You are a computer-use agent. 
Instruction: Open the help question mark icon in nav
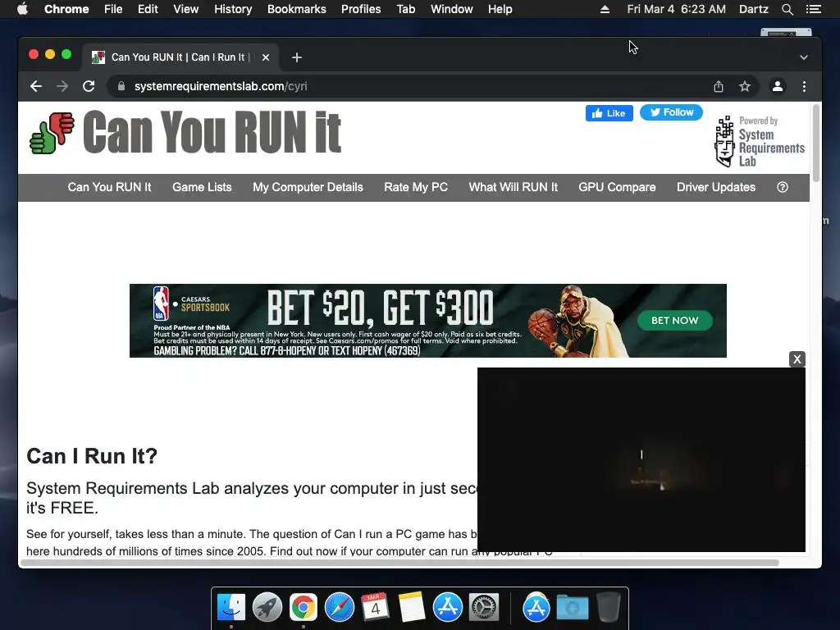click(x=783, y=187)
